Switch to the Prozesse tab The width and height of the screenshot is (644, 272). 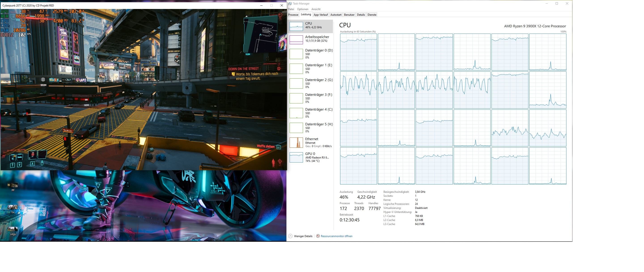pyautogui.click(x=293, y=15)
